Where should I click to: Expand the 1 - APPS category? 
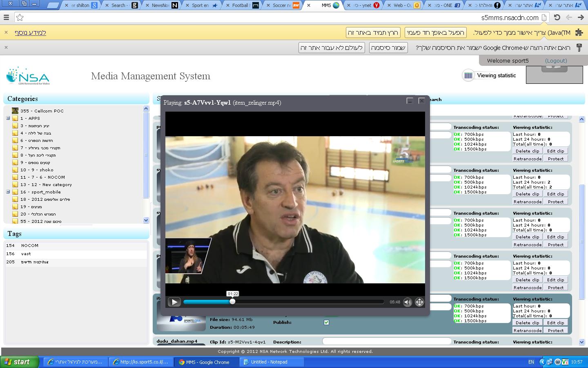click(8, 118)
